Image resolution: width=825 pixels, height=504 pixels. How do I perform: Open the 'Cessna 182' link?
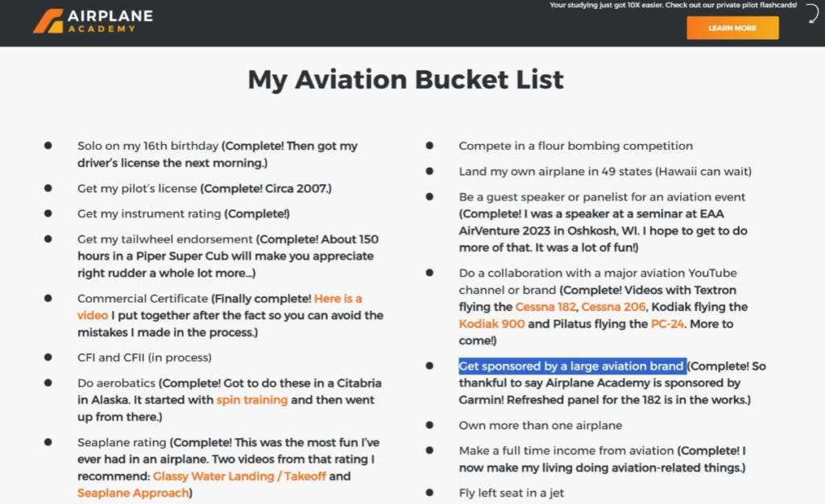545,307
